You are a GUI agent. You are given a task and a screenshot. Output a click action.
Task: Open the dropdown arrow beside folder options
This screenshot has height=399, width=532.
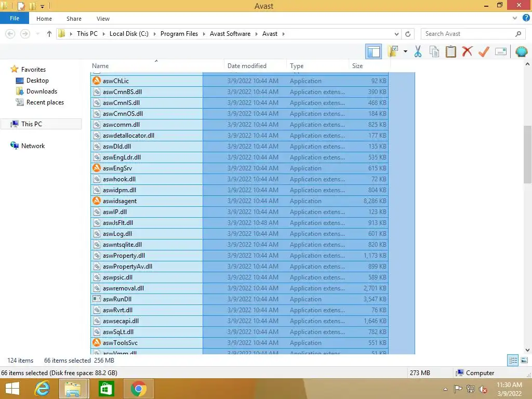pyautogui.click(x=405, y=51)
